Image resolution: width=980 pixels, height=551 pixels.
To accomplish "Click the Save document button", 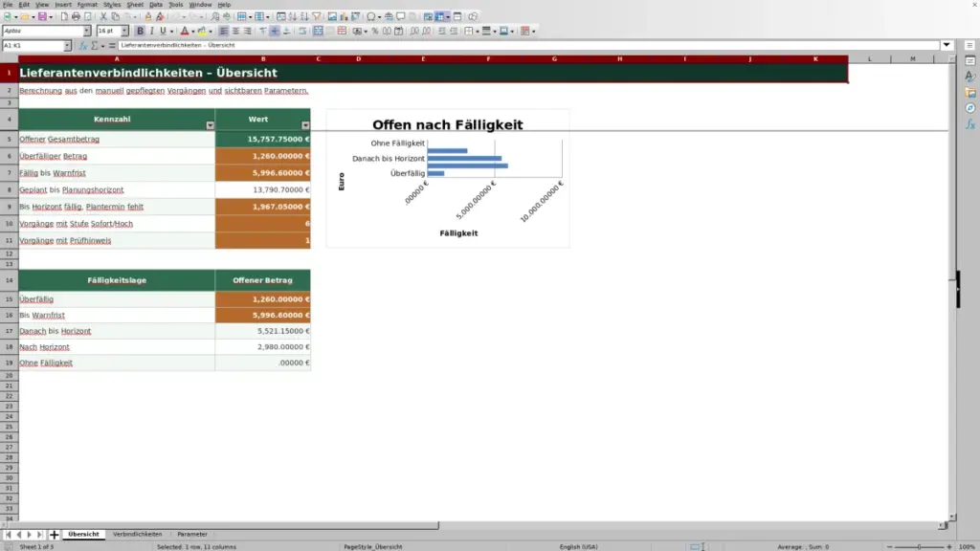I will [42, 17].
